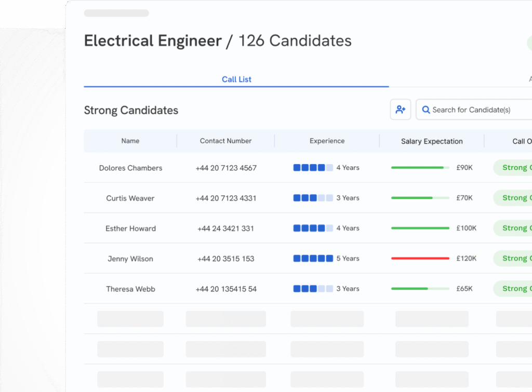Open Curtis Weaver's candidate row
The image size is (532, 392).
click(x=130, y=198)
